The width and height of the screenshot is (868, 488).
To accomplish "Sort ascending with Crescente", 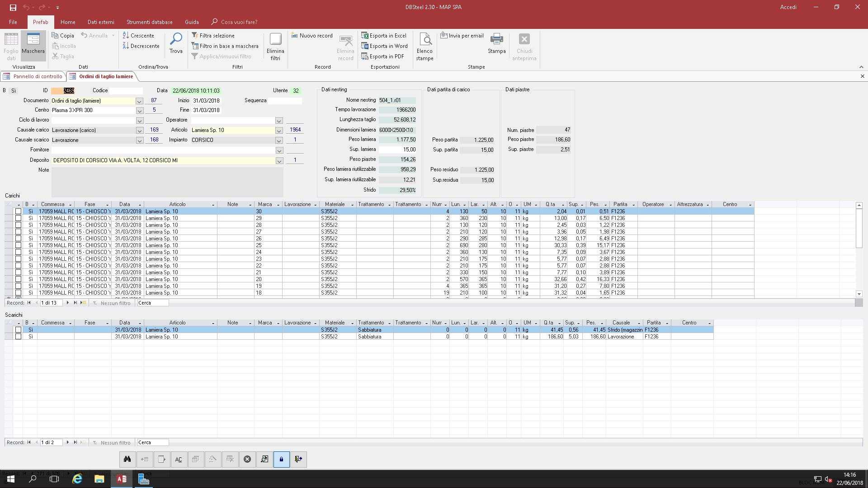I will (x=138, y=35).
